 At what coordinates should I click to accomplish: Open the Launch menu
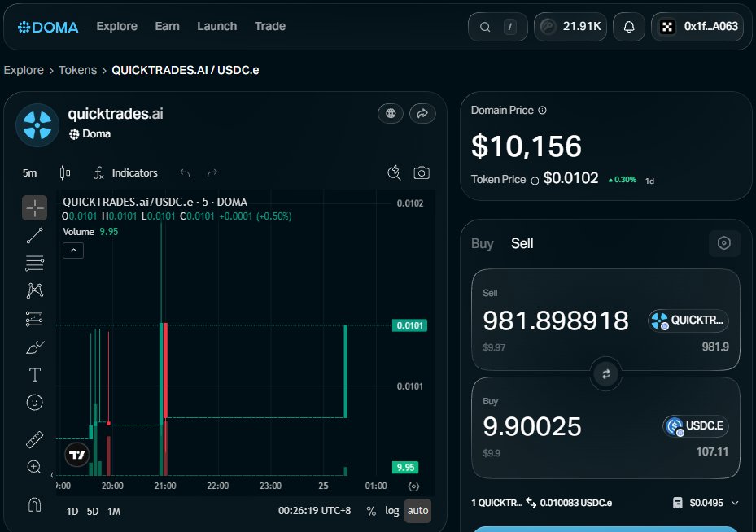pos(217,27)
